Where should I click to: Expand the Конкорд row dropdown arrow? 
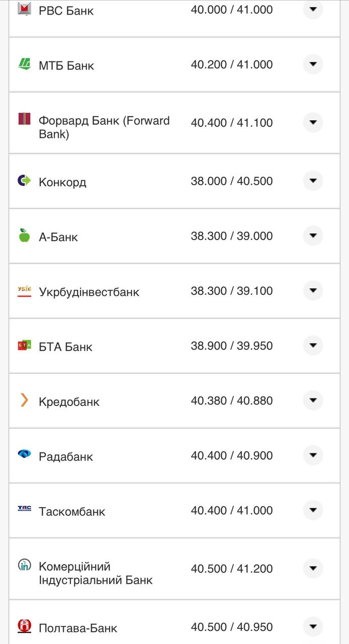[313, 181]
